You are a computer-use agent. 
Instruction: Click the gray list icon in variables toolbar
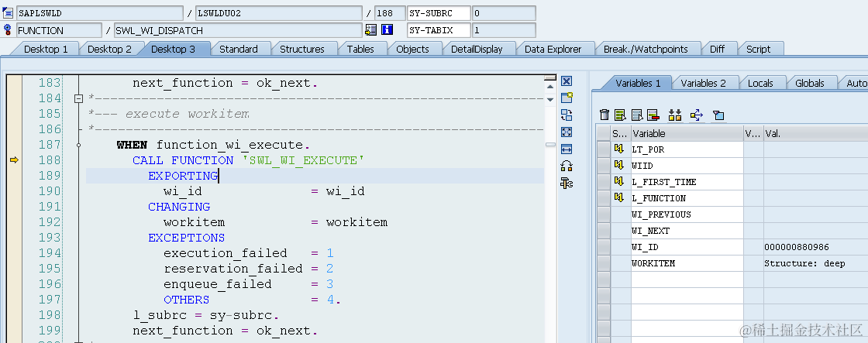point(637,115)
